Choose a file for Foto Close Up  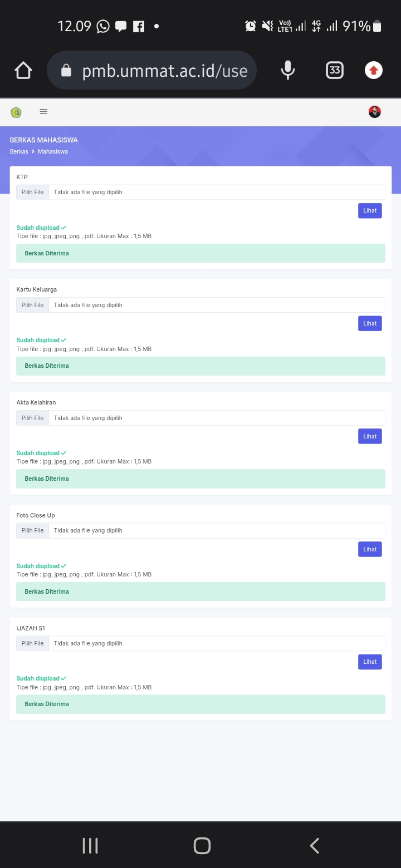pyautogui.click(x=32, y=530)
